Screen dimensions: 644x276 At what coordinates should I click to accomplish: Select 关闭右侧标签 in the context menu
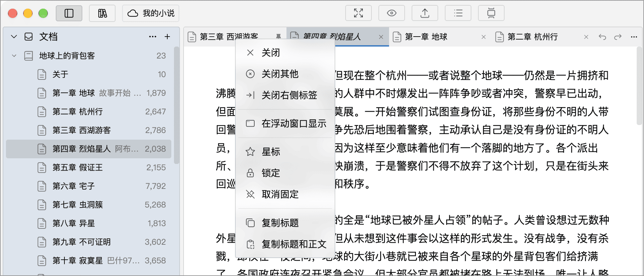285,95
